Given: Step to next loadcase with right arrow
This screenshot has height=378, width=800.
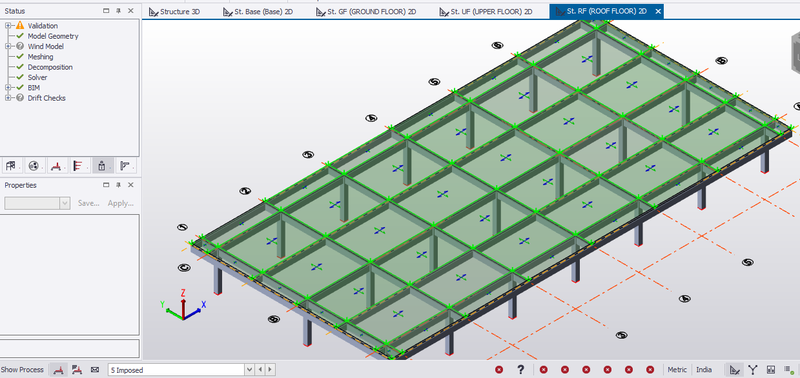Looking at the screenshot, I should pyautogui.click(x=270, y=370).
